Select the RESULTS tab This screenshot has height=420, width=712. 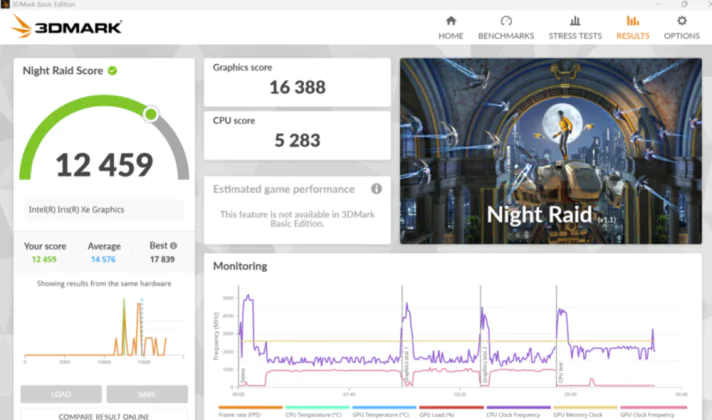tap(633, 28)
